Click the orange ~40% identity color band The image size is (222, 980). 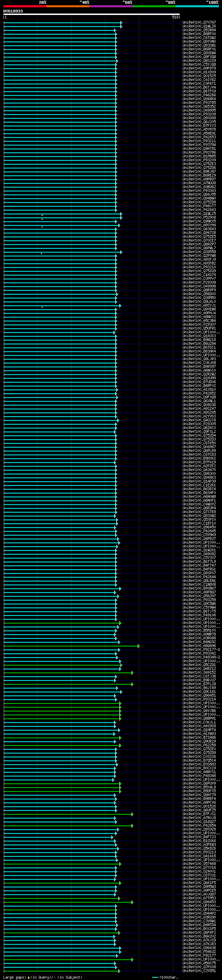[x=68, y=6]
